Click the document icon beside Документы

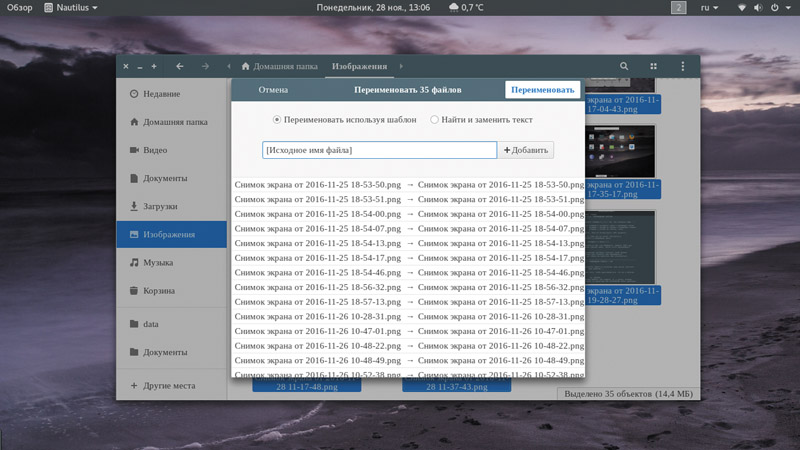[134, 178]
